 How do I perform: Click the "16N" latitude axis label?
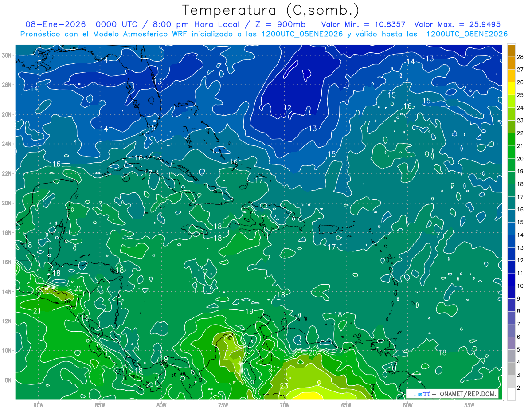[7, 262]
